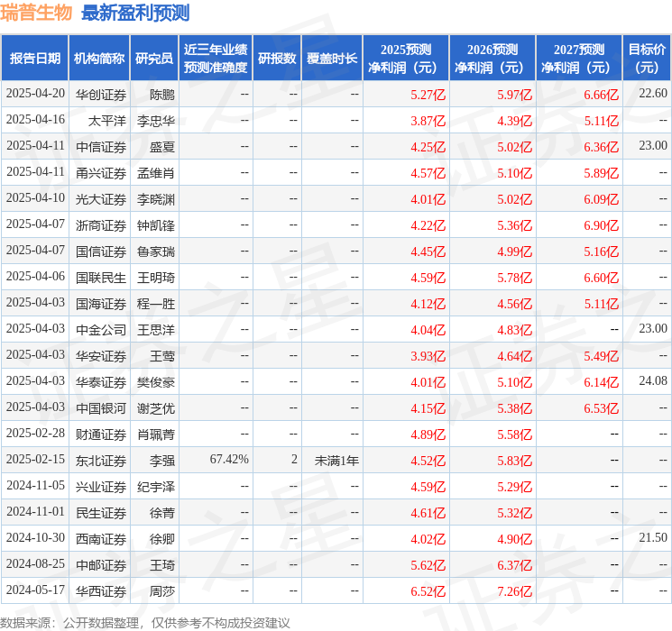Click the 2027预测净利润 column header
Viewport: 672px width, 631px height.
coord(579,58)
